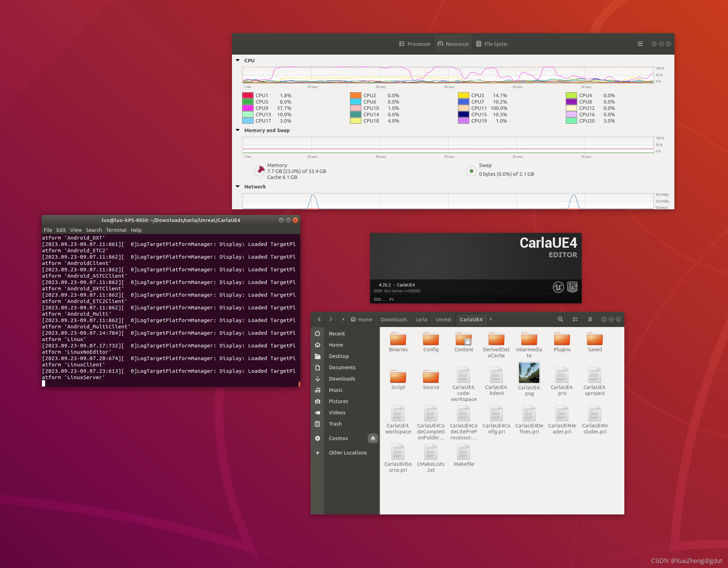Screen dimensions: 728x568
Task: Open Pictures in the sidebar
Action: tap(345, 401)
